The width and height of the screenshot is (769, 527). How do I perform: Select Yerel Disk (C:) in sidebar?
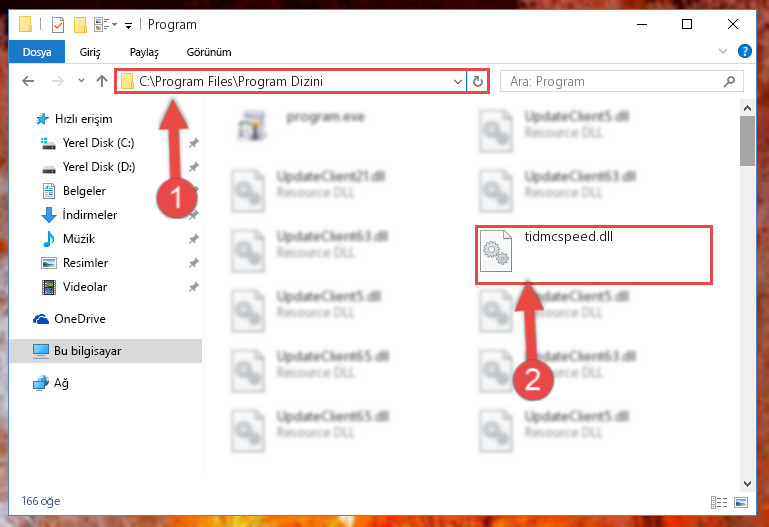98,143
